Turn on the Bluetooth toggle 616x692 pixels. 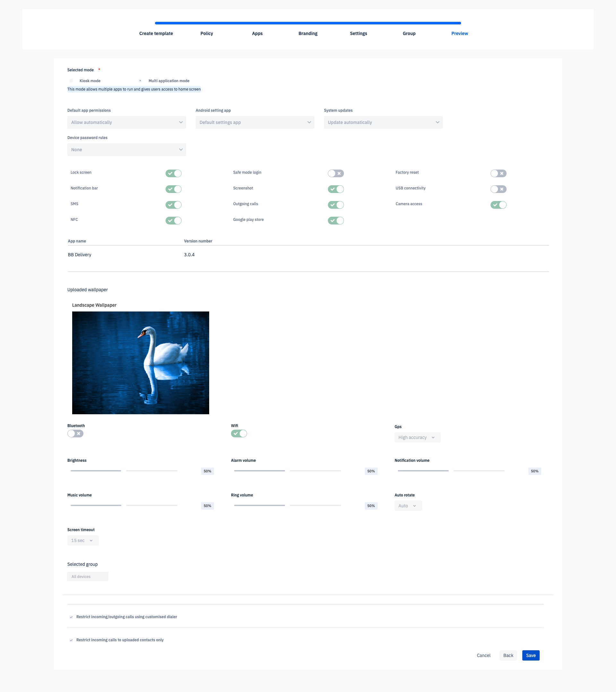point(75,434)
